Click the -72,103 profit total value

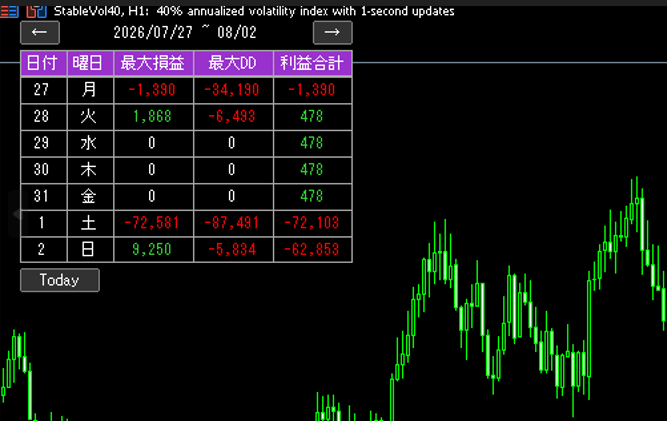(x=312, y=223)
